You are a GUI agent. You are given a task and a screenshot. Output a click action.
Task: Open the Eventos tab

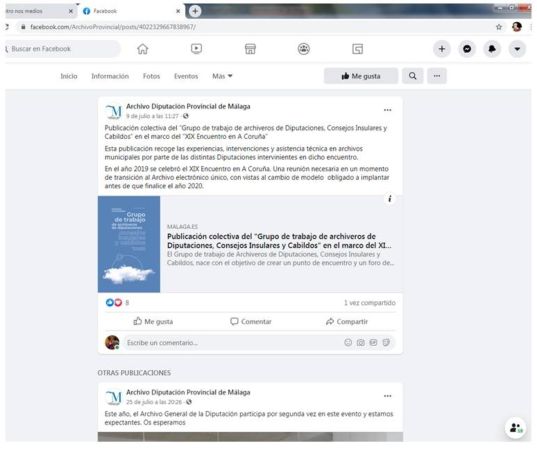pyautogui.click(x=186, y=76)
